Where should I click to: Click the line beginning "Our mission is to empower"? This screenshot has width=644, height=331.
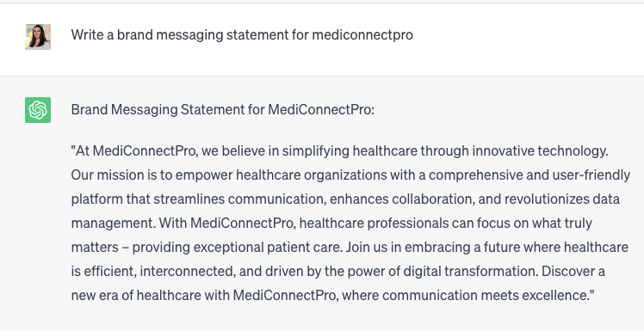(x=350, y=175)
